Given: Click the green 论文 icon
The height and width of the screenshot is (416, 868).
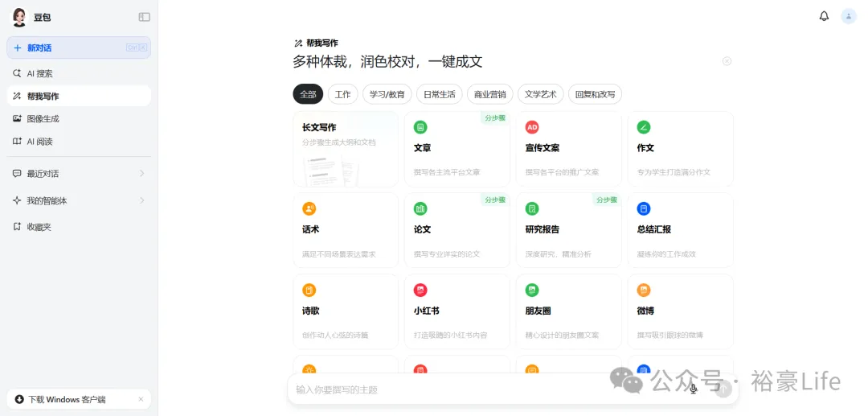Looking at the screenshot, I should 420,209.
